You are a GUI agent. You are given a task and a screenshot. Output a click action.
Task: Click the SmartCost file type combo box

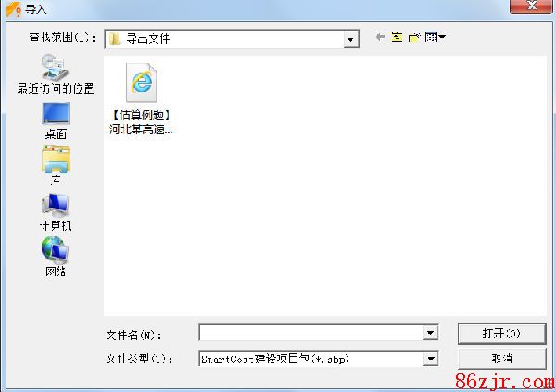[319, 359]
